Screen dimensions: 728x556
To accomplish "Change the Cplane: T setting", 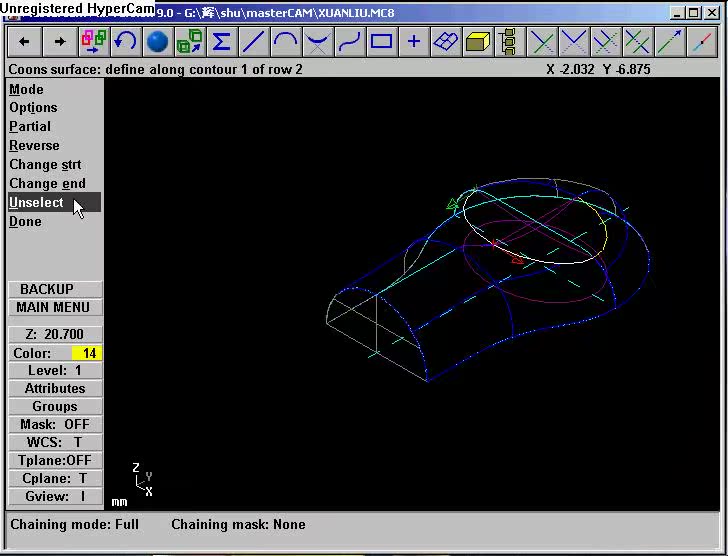I will coord(55,478).
